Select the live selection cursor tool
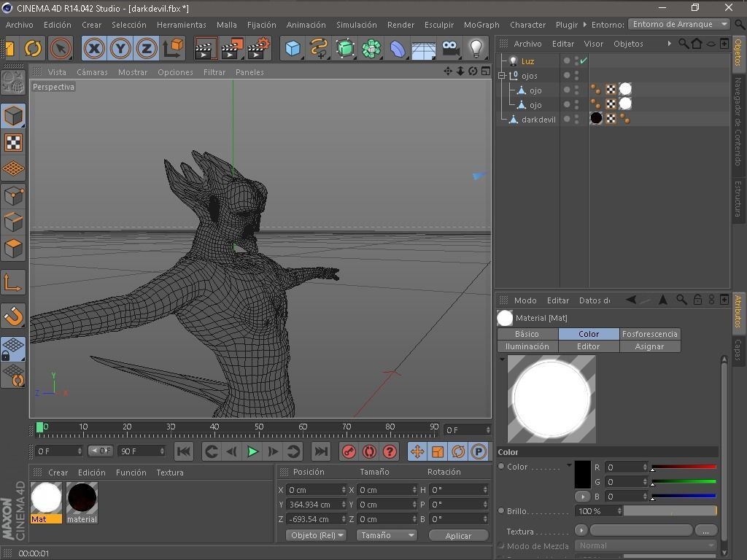 tap(61, 49)
